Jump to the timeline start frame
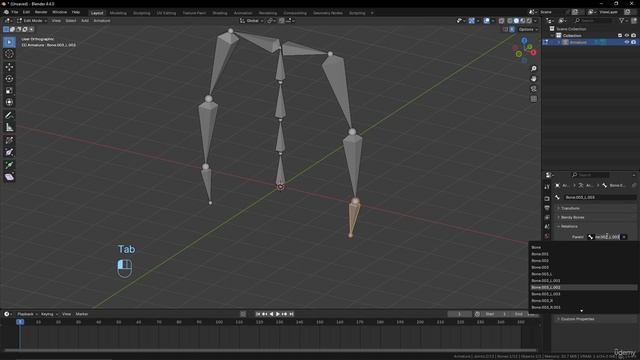This screenshot has height=360, width=640. [x=258, y=314]
